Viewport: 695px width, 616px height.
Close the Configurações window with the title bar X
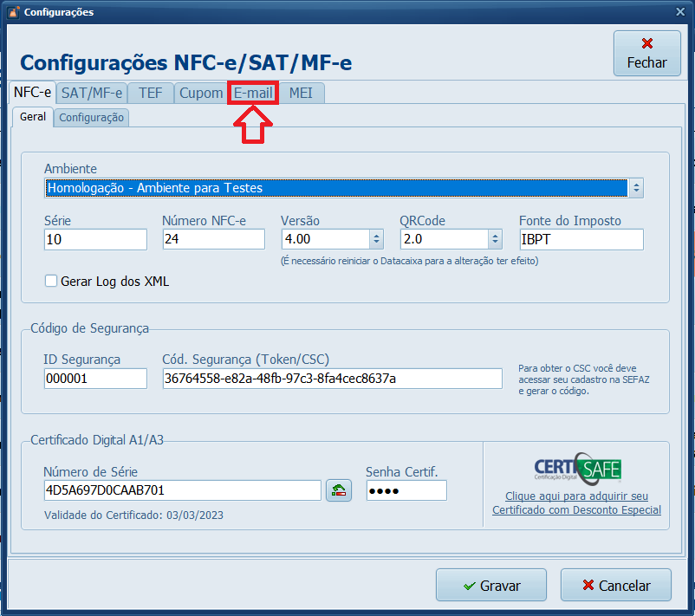point(679,12)
